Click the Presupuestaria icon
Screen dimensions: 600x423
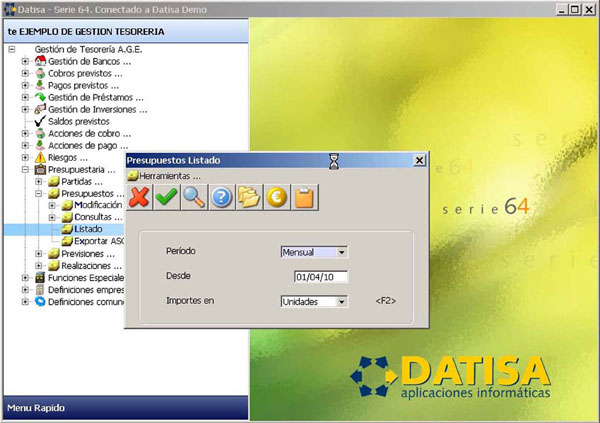[x=40, y=169]
